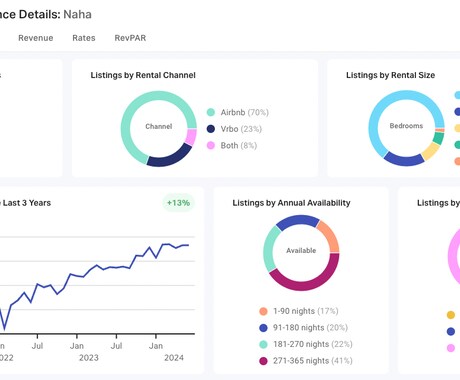The image size is (460, 380).
Task: Click the Channel donut chart center
Action: pos(159,127)
